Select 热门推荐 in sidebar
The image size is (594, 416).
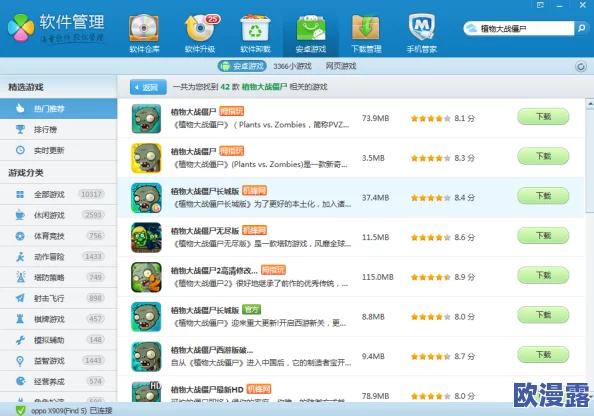[x=58, y=109]
